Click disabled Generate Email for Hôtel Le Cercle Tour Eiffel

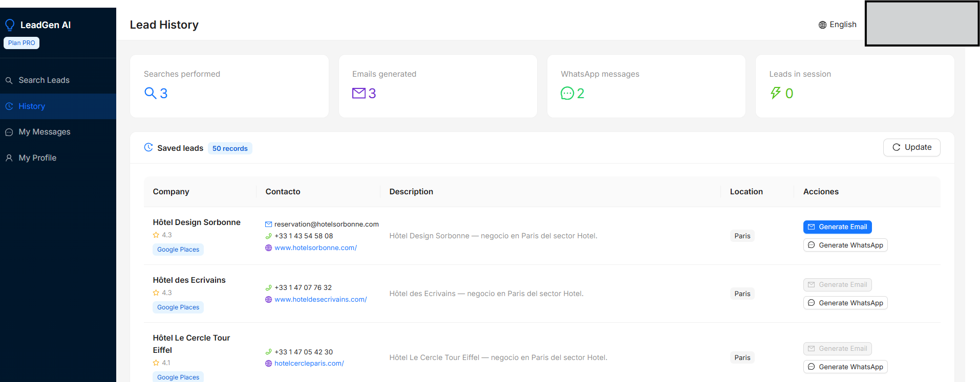[x=837, y=349]
